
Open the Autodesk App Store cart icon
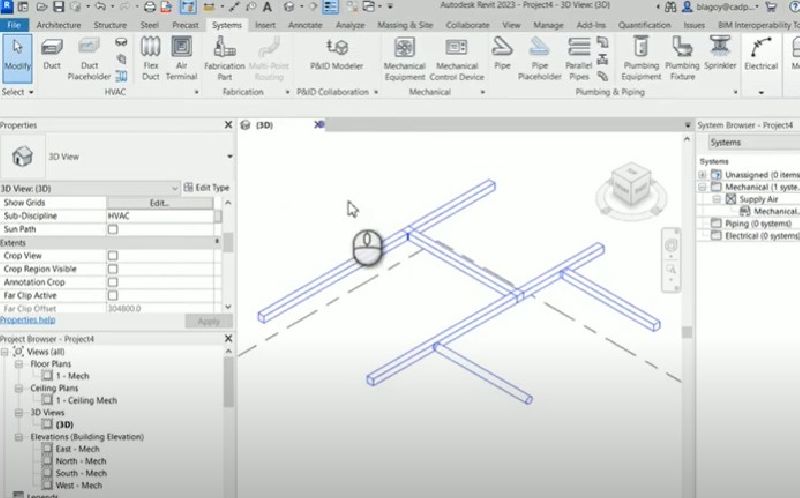[770, 7]
